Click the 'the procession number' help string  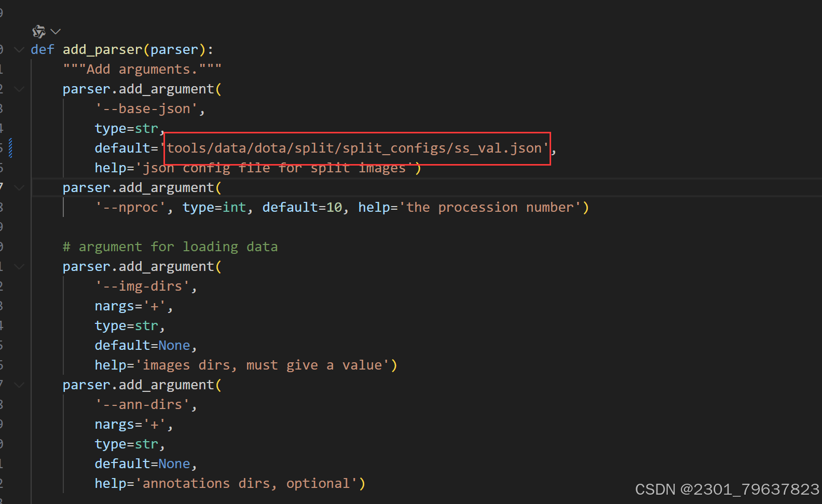tap(490, 208)
